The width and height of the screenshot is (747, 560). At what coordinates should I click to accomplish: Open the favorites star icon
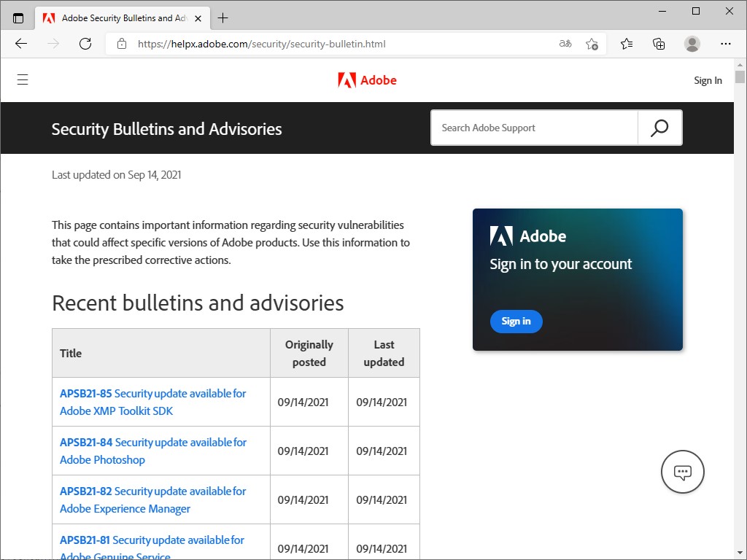[626, 44]
